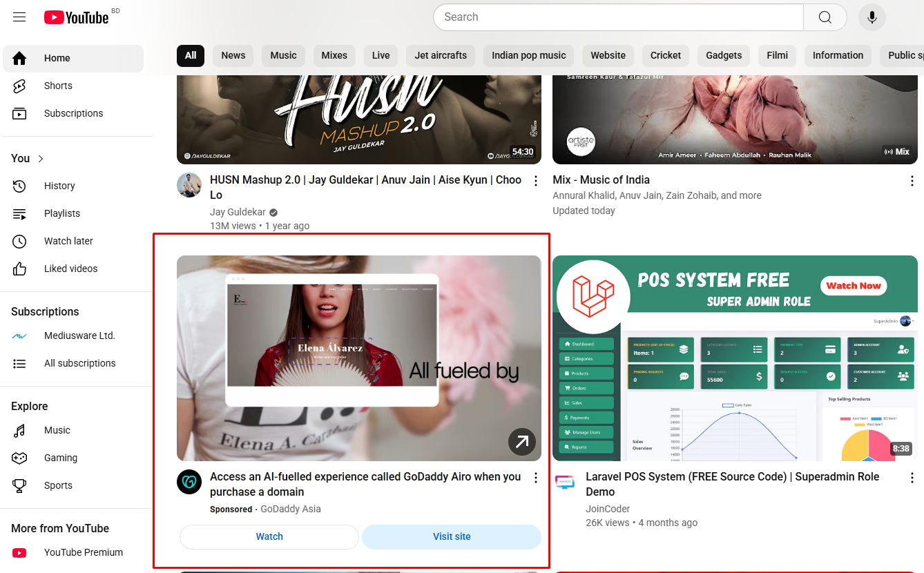Select the Mixes filter chip
The image size is (924, 573).
334,56
